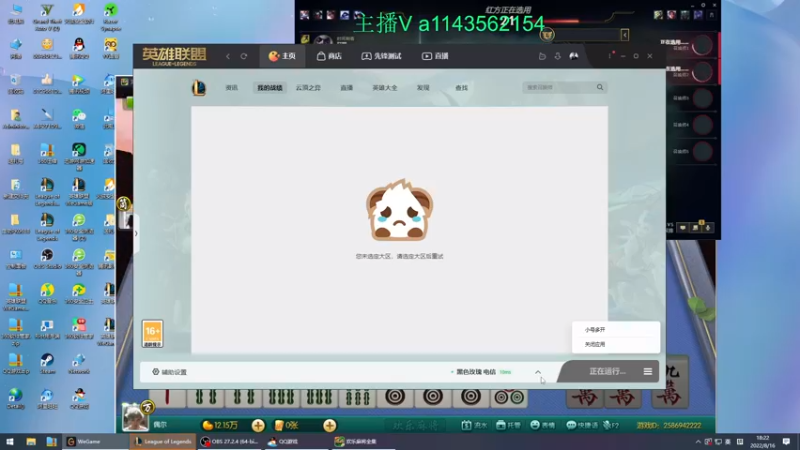Open the Razer Synapse desktop shortcut
800x450 pixels.
(111, 17)
